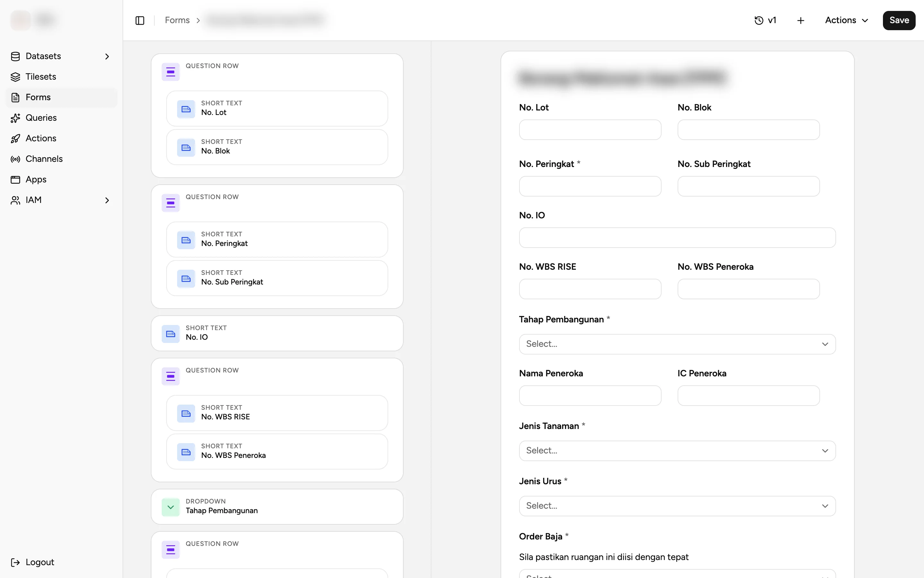Viewport: 924px width, 578px height.
Task: Click the IAM users icon
Action: pyautogui.click(x=15, y=200)
